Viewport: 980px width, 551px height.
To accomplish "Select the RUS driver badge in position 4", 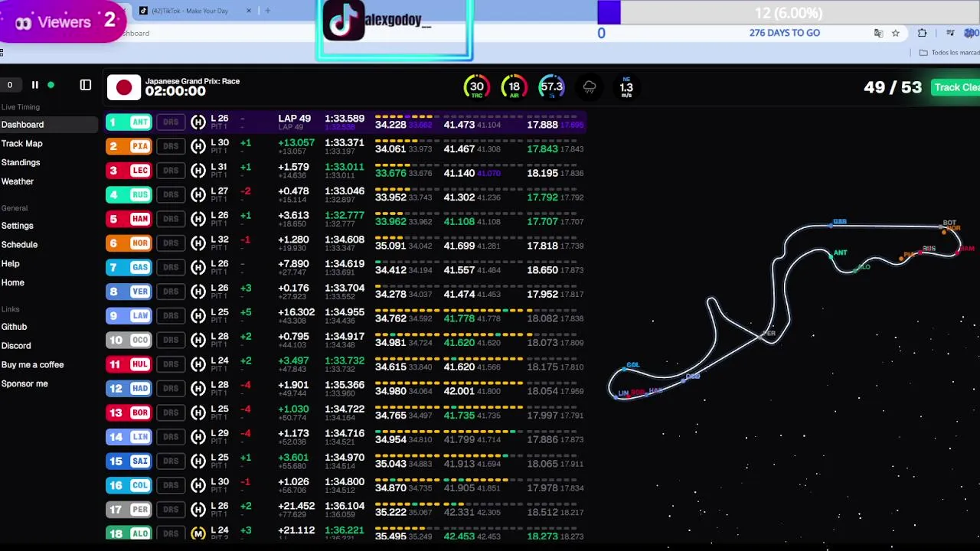I will 129,194.
